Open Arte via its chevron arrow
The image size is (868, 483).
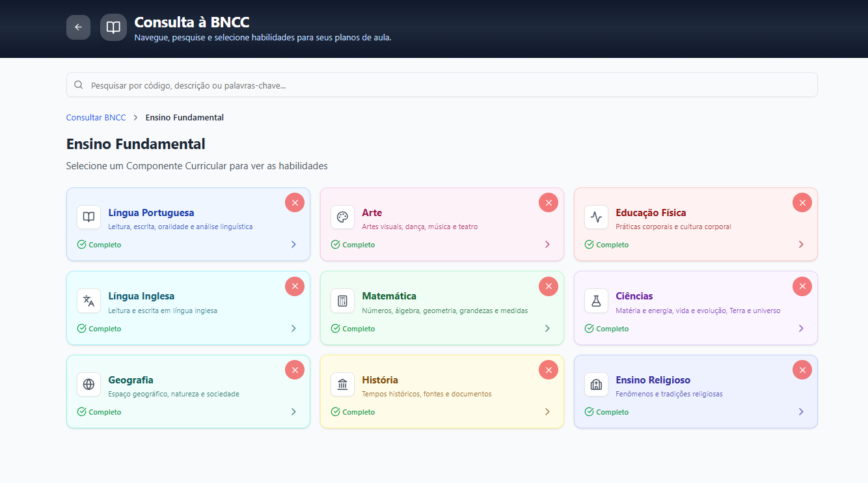tap(547, 245)
